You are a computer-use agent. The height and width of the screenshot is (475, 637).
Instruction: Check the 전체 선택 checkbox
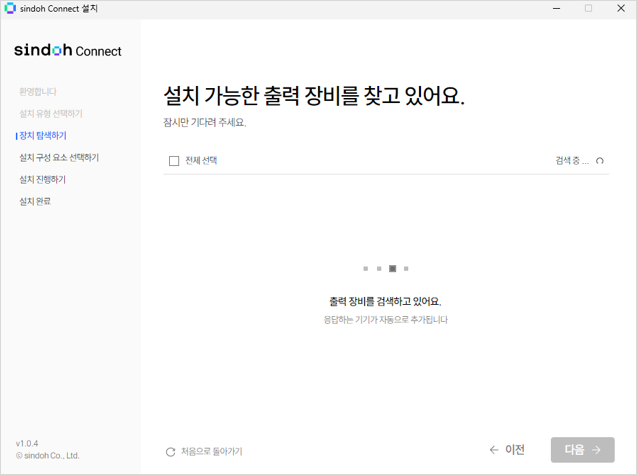174,161
